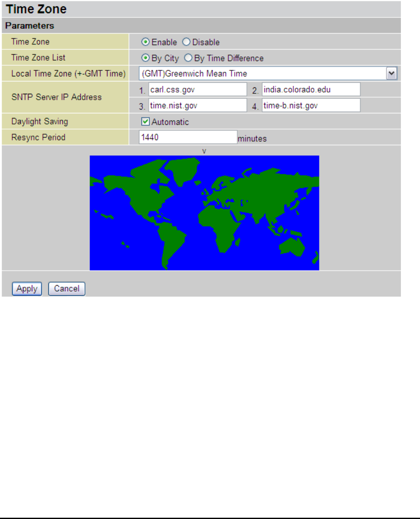The image size is (420, 519).
Task: Click the 'Parameters' section header
Action: (29, 26)
